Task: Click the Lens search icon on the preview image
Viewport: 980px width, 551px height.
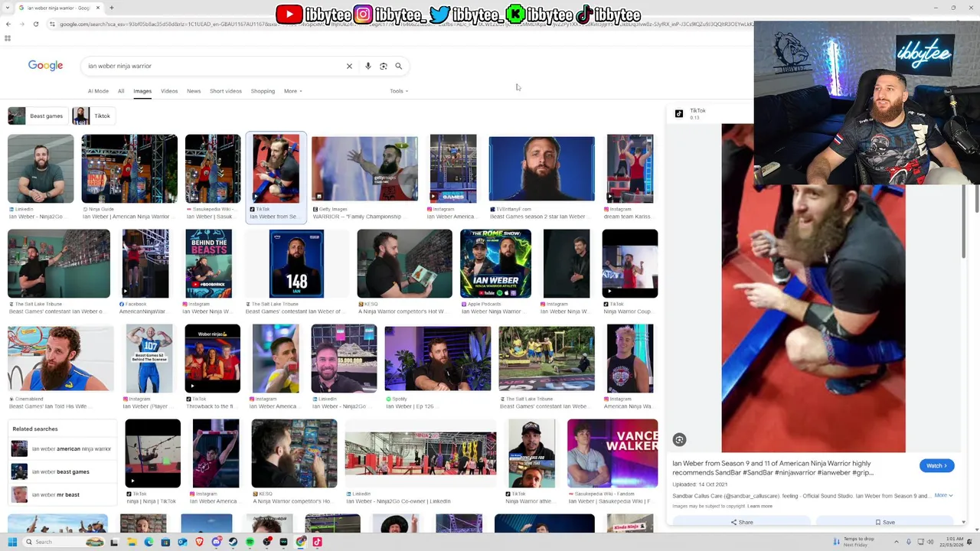Action: 679,439
